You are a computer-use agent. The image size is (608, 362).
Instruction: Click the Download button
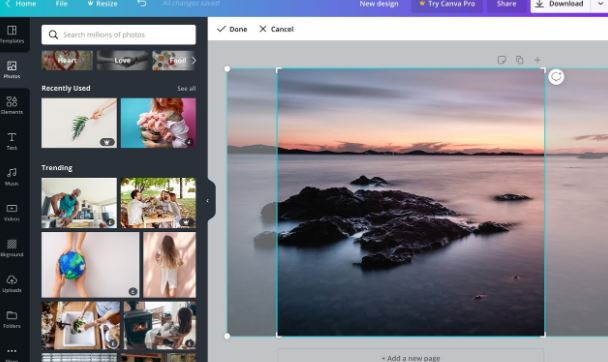(560, 5)
